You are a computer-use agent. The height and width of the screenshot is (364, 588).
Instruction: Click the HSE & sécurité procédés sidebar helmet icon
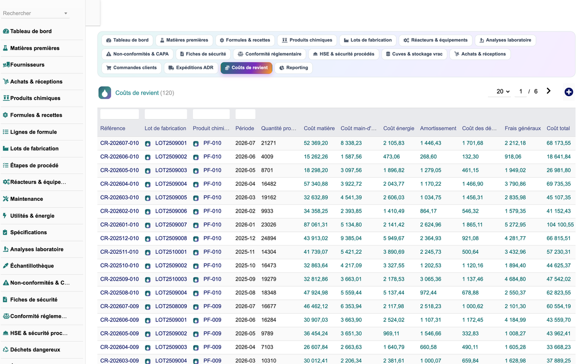tap(6, 333)
